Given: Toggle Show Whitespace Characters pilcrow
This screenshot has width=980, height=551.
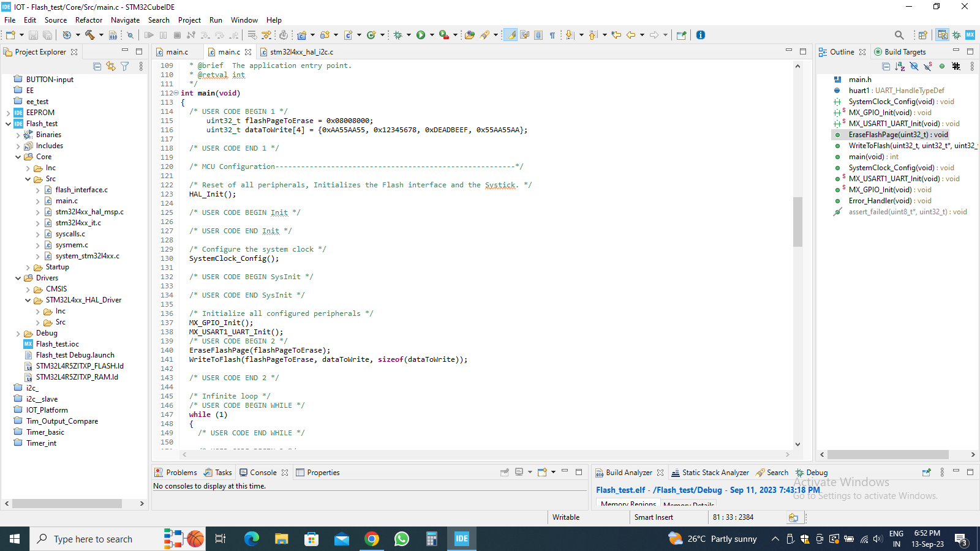Looking at the screenshot, I should [552, 35].
